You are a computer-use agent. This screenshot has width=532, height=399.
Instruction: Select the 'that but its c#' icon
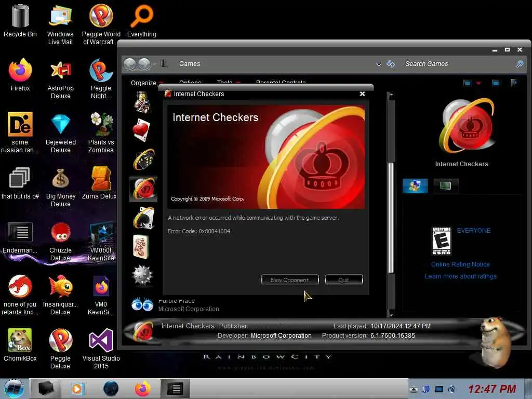tap(20, 183)
